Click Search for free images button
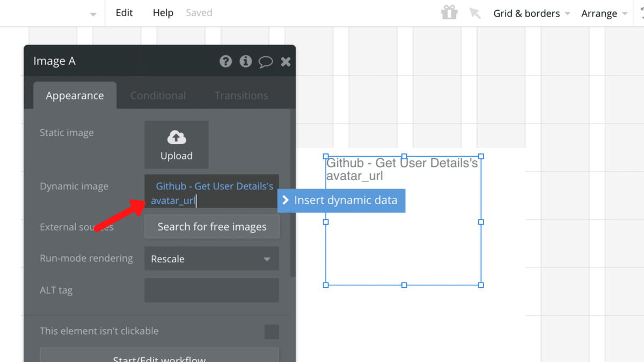Screen dimensions: 644x362 tap(212, 227)
